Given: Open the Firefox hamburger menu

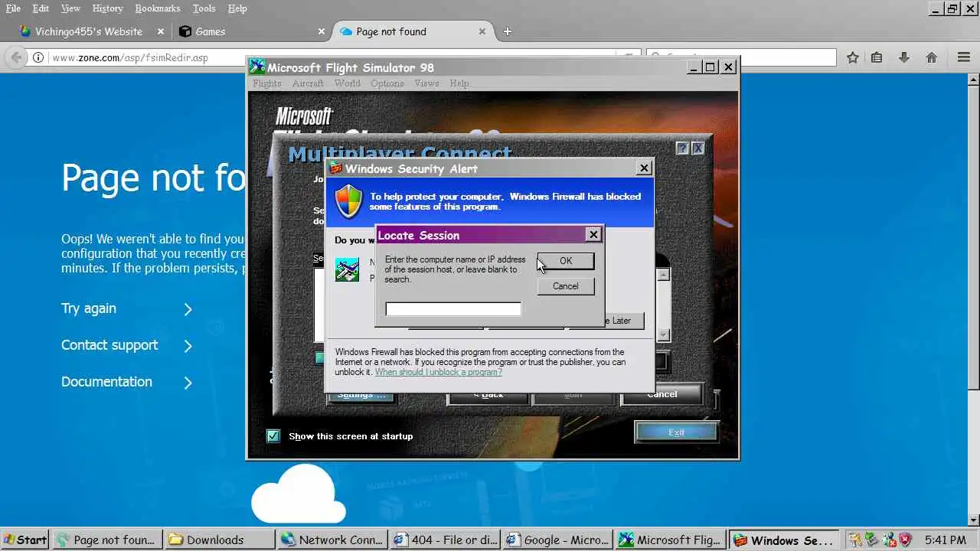Looking at the screenshot, I should [964, 57].
